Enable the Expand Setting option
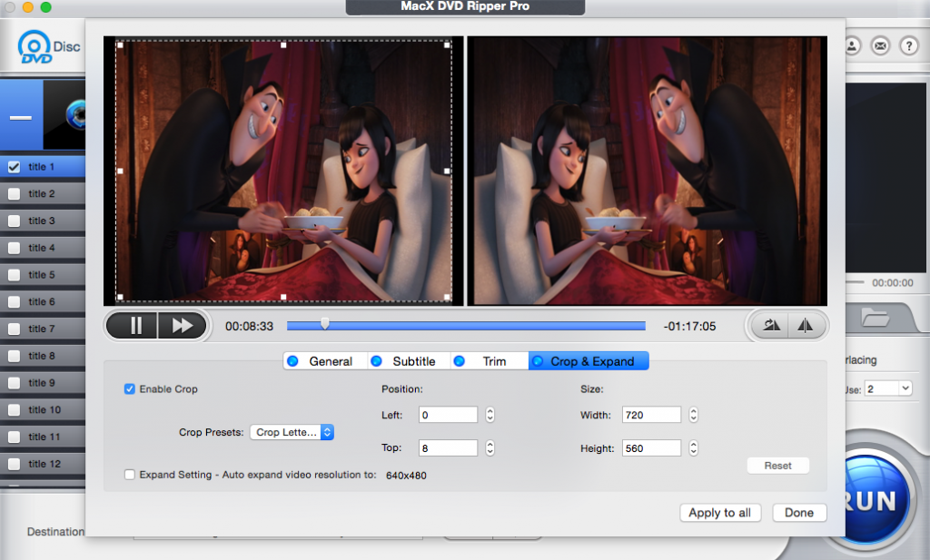 click(132, 474)
